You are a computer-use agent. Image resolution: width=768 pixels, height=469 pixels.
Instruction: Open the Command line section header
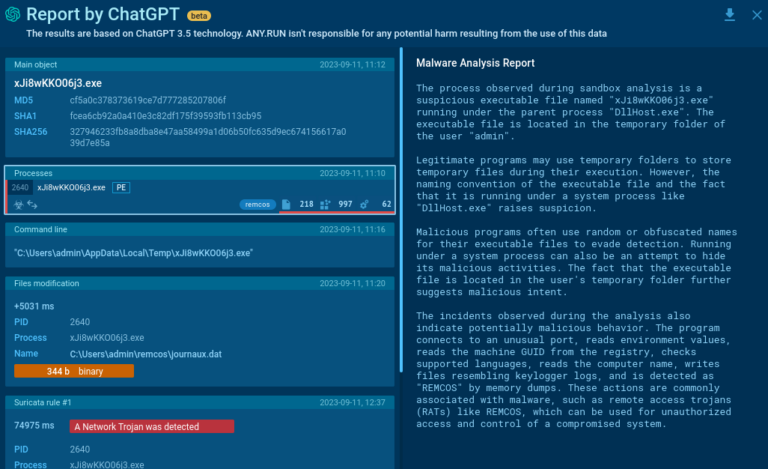(199, 230)
